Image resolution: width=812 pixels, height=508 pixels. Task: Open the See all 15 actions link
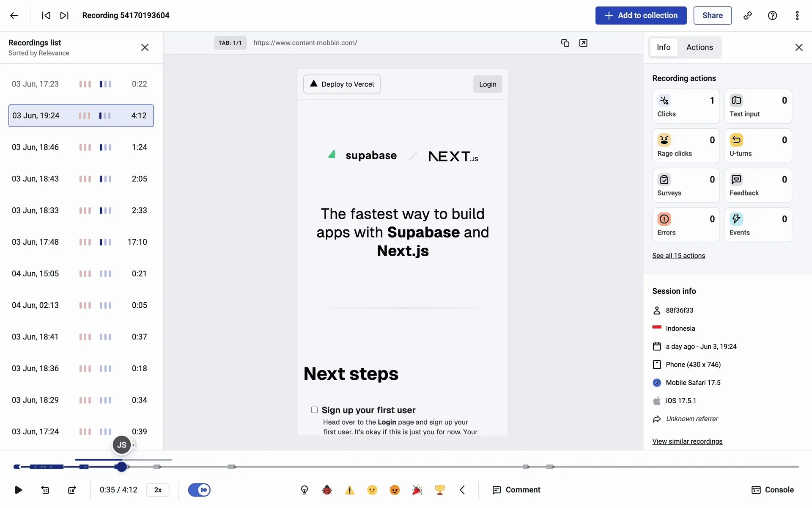pos(678,256)
